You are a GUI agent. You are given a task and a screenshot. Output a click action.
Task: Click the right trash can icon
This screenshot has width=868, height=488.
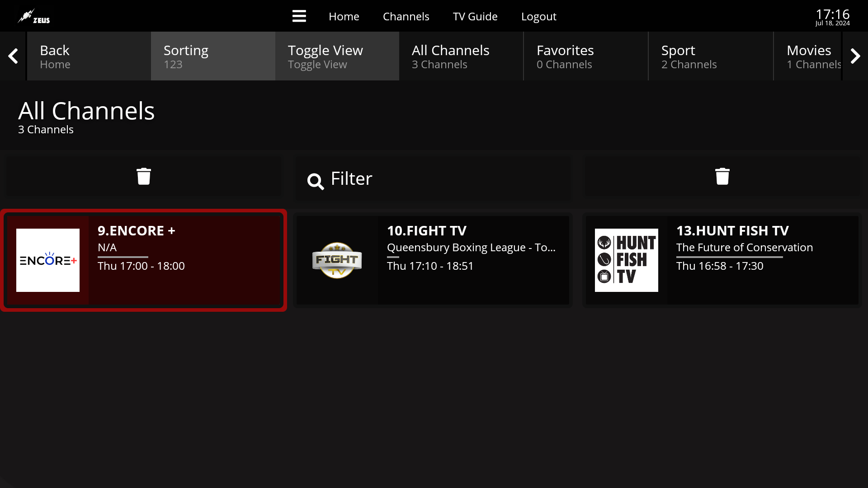[722, 176]
